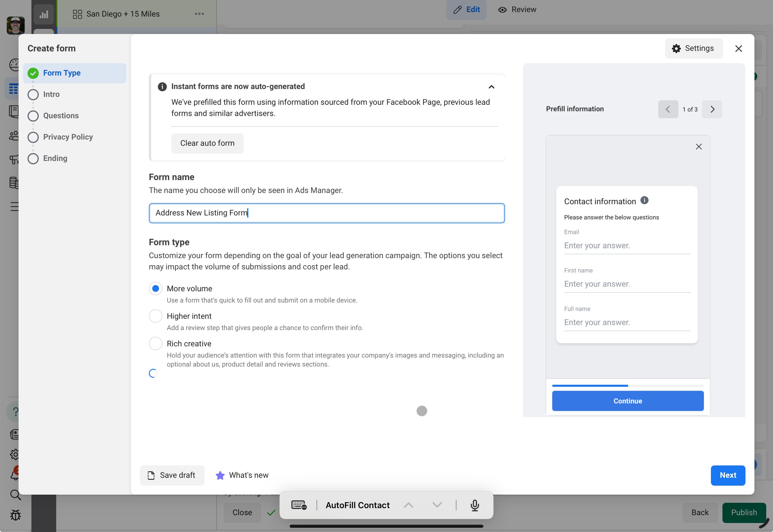
Task: Open search magnifier in left sidebar
Action: pos(15,495)
